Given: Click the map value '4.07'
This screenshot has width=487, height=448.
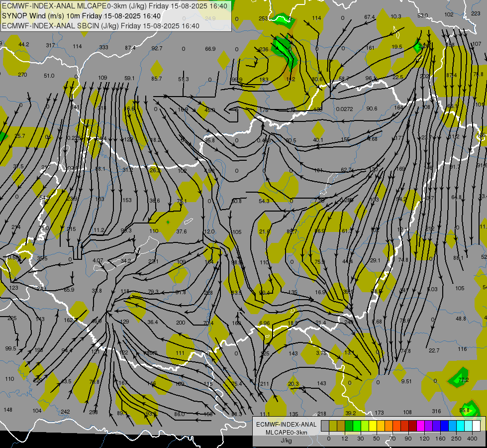Looking at the screenshot, I should [x=98, y=260].
